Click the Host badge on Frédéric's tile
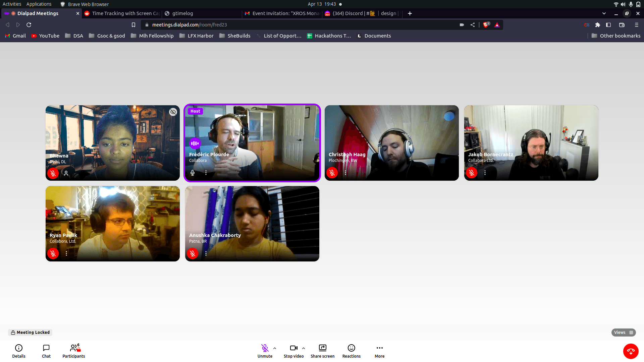Screen dimensions: 644x362 point(195,111)
